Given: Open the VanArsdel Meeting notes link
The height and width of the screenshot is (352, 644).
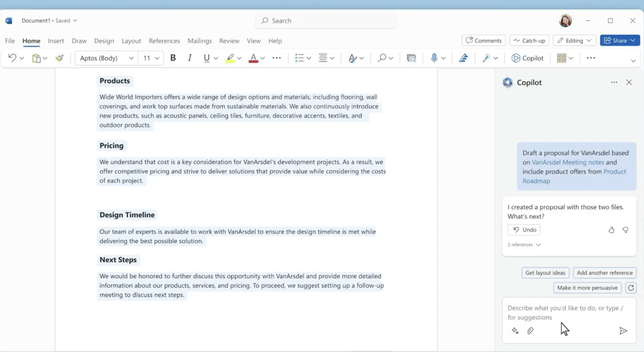Looking at the screenshot, I should pyautogui.click(x=568, y=162).
